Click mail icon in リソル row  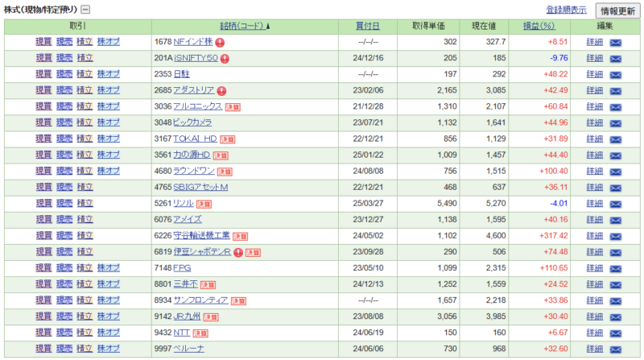point(615,205)
